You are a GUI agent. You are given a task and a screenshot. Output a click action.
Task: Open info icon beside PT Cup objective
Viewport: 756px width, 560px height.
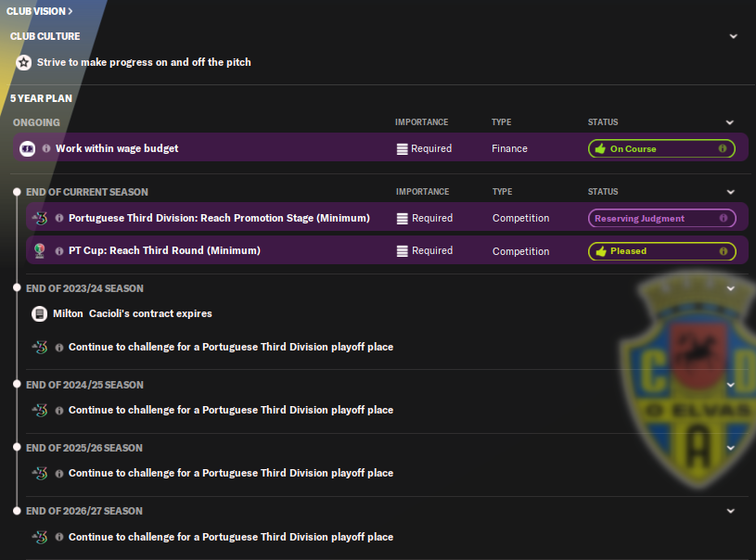click(59, 251)
